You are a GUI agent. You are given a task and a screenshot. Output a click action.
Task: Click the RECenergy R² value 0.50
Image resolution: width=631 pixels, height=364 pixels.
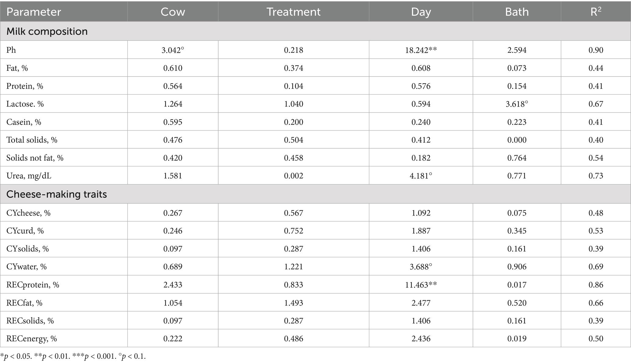click(x=596, y=339)
